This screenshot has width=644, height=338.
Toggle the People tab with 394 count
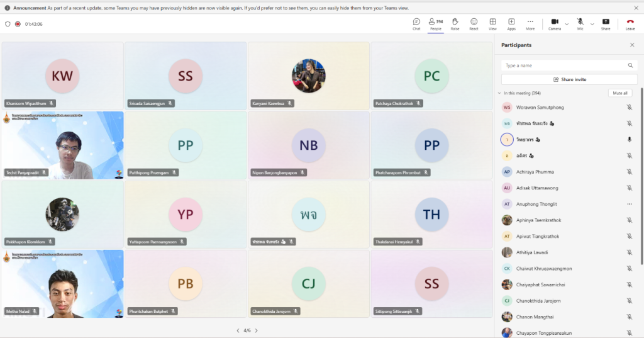click(x=435, y=24)
